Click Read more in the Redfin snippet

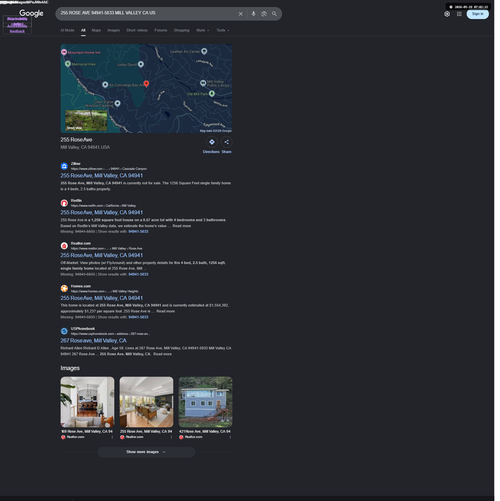(182, 226)
